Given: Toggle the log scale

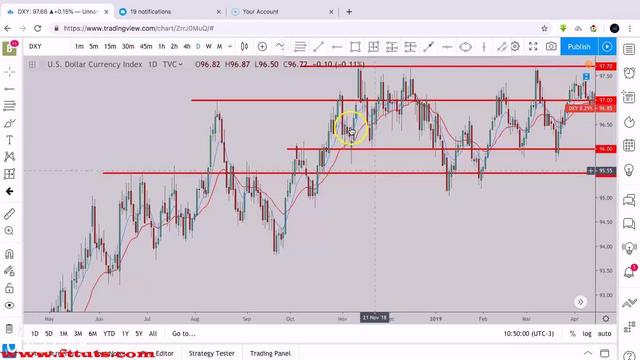Looking at the screenshot, I should [x=587, y=333].
